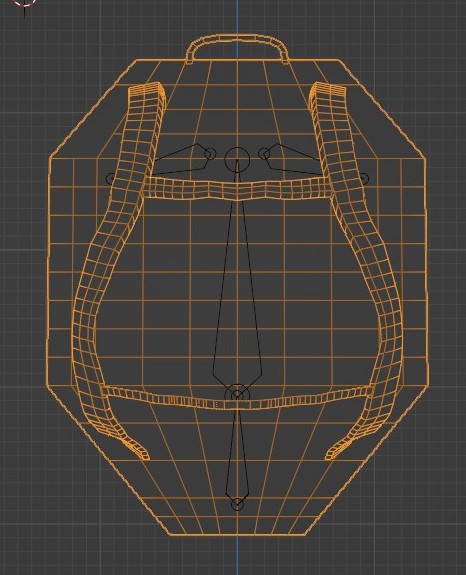
Task: Select the right arm bone above chest strap
Action: [293, 160]
